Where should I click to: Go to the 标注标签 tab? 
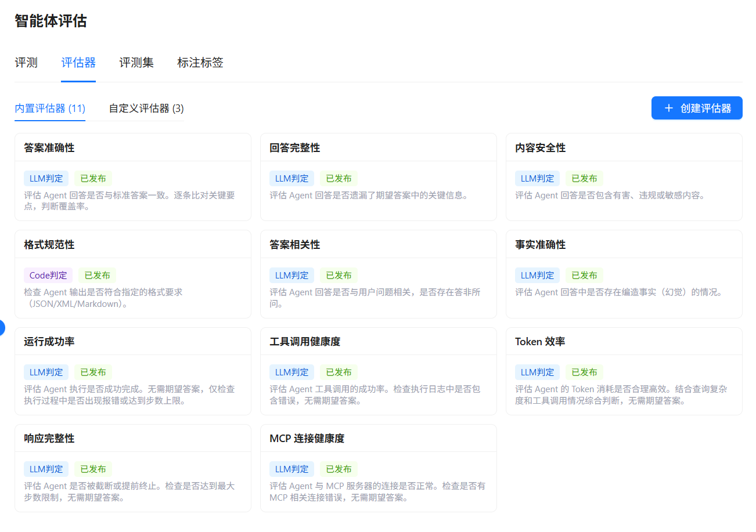pyautogui.click(x=200, y=63)
